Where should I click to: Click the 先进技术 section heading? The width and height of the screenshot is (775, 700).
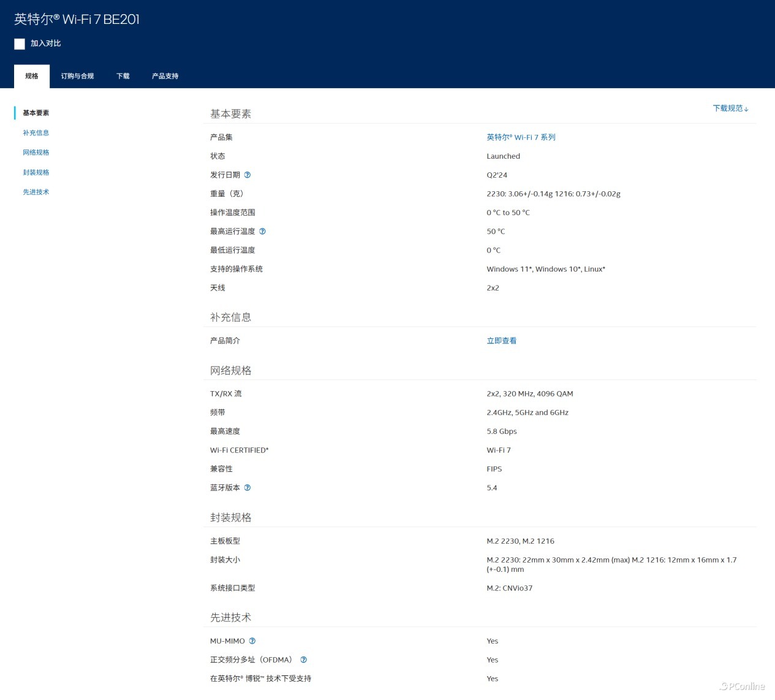[231, 617]
